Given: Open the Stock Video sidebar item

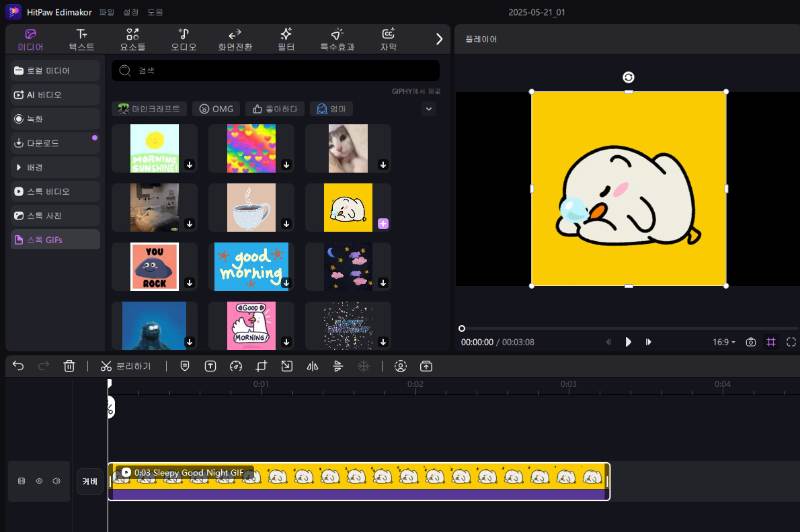Looking at the screenshot, I should coord(55,191).
